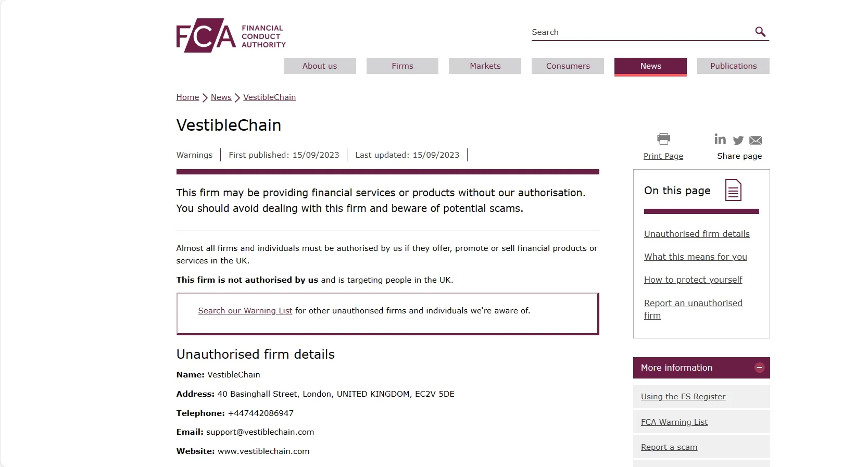Open Search our Warning List link
This screenshot has width=868, height=467.
pyautogui.click(x=245, y=311)
